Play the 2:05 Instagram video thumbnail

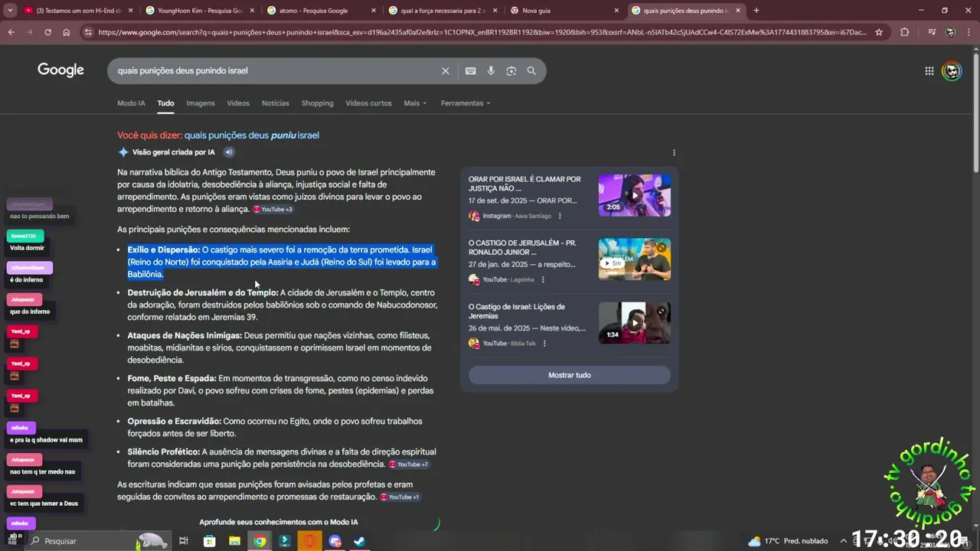click(634, 195)
